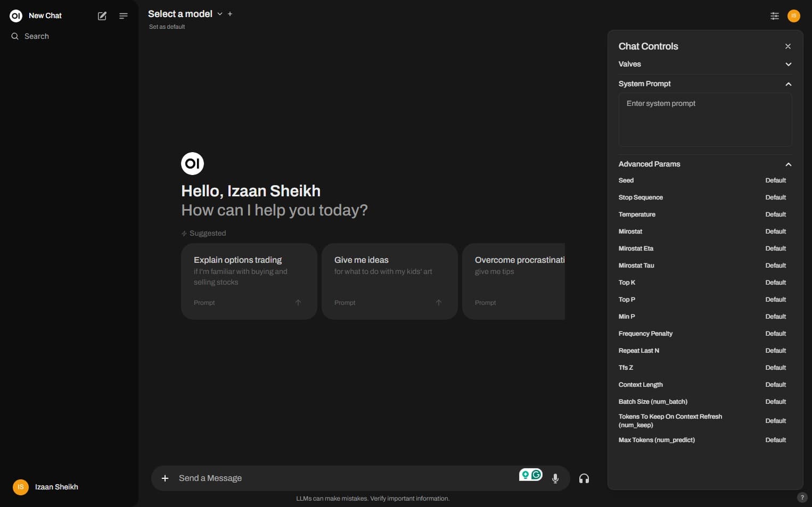Screen dimensions: 812x507
Task: Click the microphone icon to record voice
Action: [x=555, y=478]
